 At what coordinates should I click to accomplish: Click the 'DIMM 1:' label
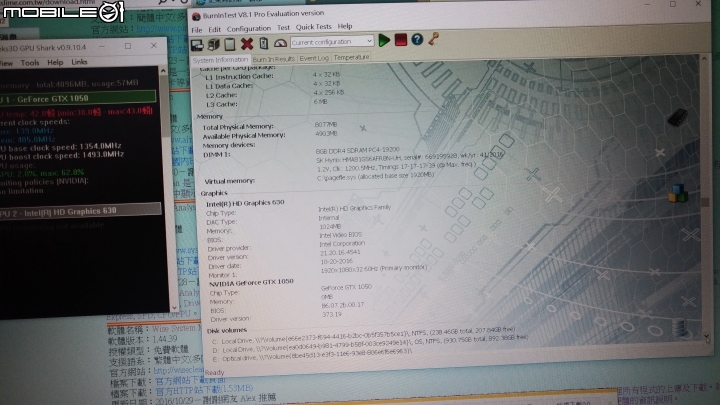(x=217, y=155)
